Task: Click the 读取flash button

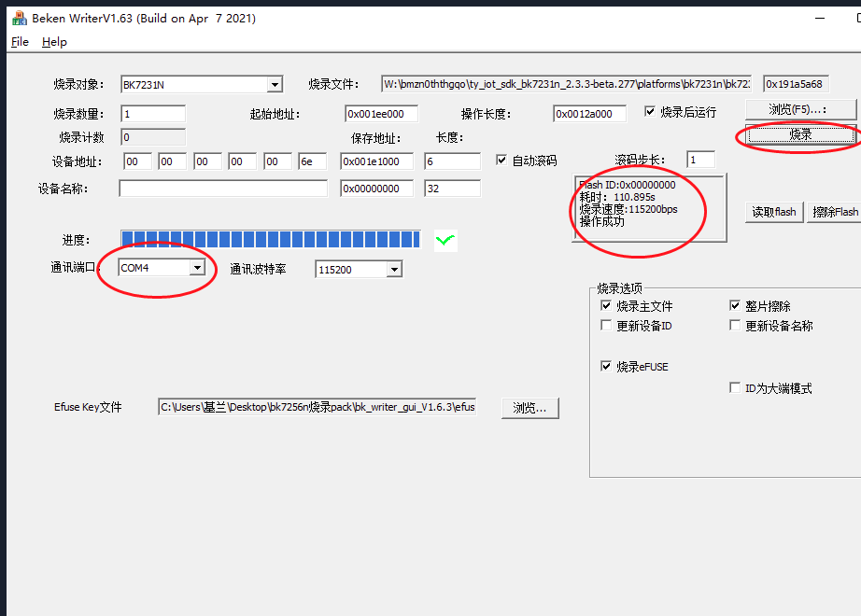Action: 774,212
